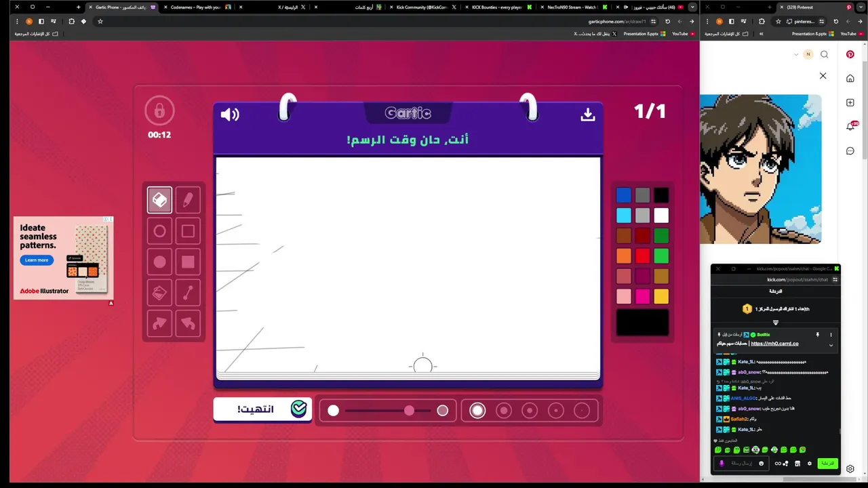The width and height of the screenshot is (868, 488).
Task: Select the pencil drawing tool
Action: (x=189, y=200)
